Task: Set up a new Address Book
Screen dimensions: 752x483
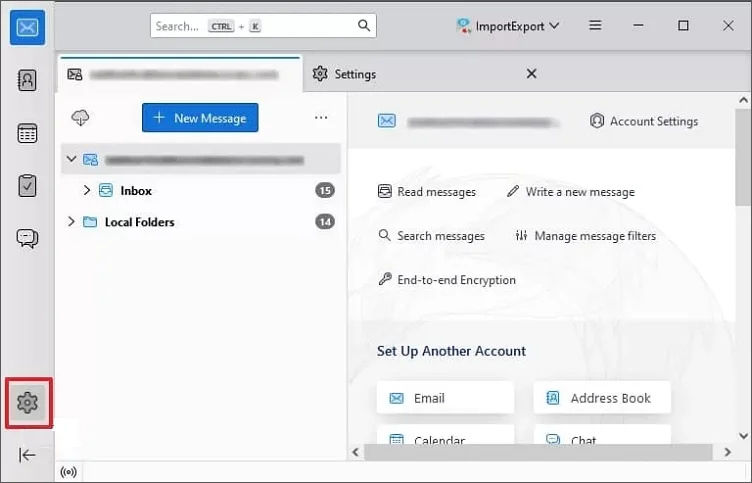Action: point(602,398)
